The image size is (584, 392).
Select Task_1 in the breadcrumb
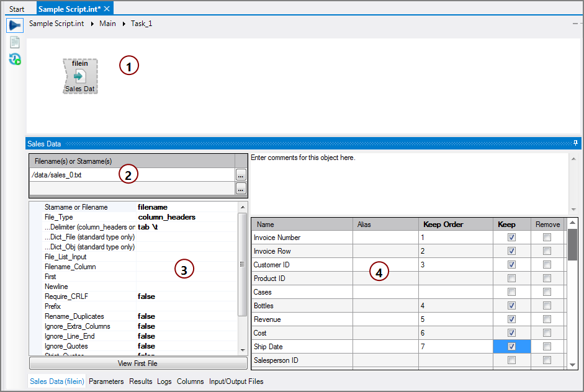[141, 23]
